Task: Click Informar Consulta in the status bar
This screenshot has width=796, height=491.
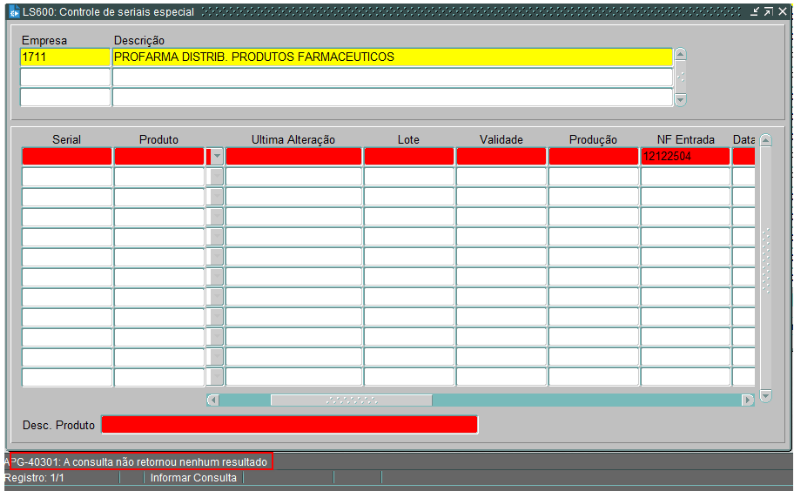Action: tap(193, 478)
